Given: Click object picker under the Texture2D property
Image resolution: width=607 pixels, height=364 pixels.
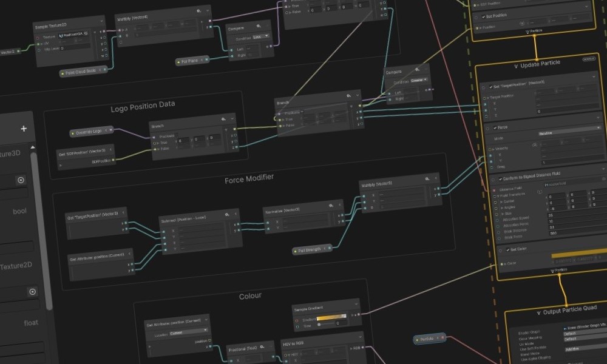Looking at the screenshot, I should 33,292.
